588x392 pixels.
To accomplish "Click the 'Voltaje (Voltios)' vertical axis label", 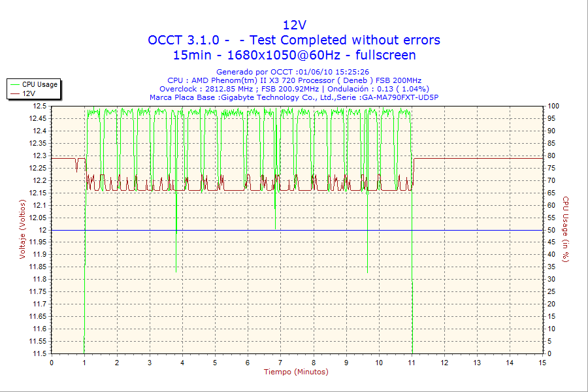I will [x=22, y=229].
